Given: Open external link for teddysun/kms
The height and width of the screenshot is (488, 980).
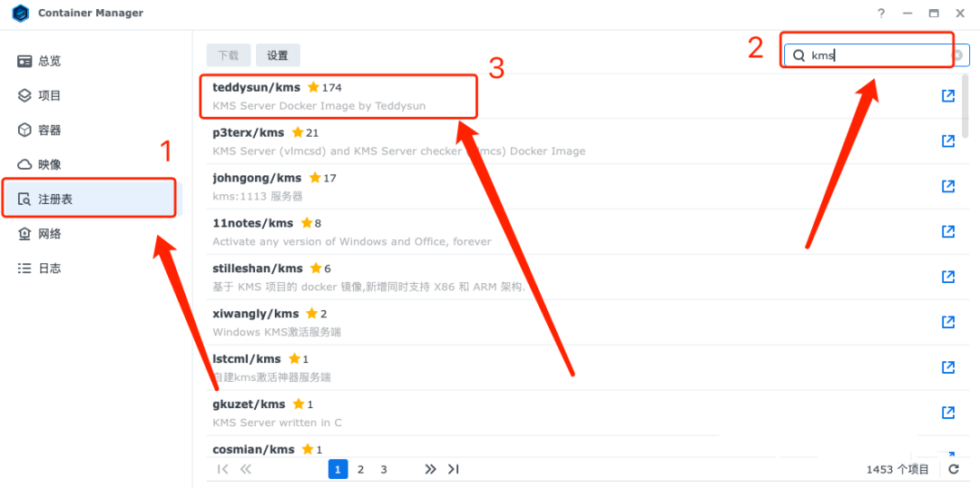Looking at the screenshot, I should click(x=948, y=95).
